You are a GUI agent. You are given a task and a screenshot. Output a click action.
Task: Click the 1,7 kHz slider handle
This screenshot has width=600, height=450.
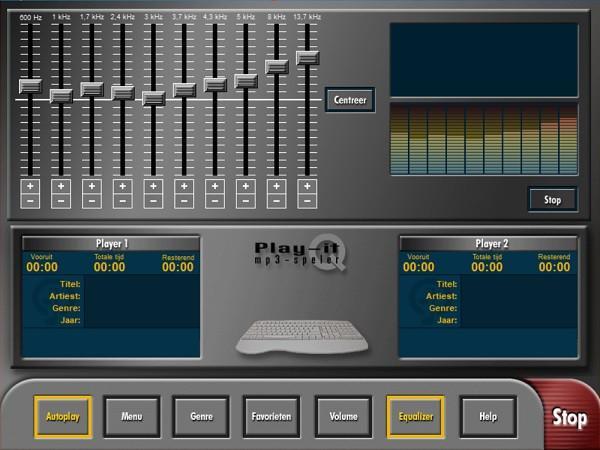pyautogui.click(x=92, y=89)
